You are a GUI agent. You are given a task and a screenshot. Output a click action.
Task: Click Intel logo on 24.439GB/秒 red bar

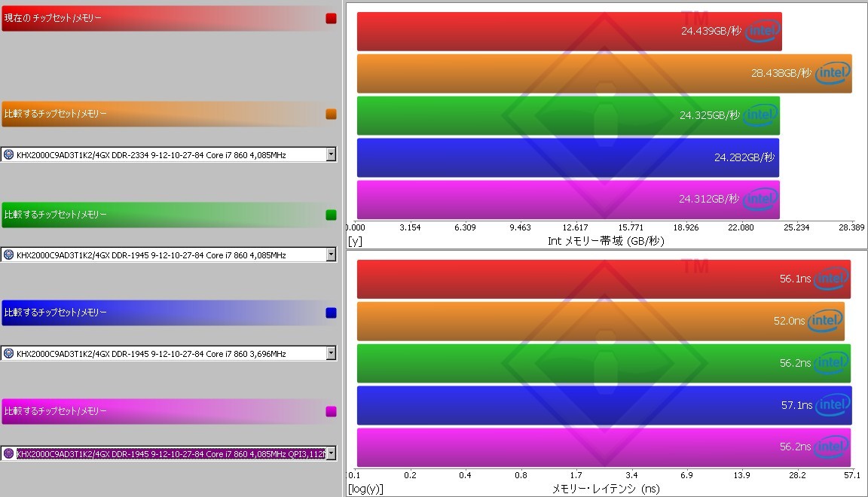[763, 30]
